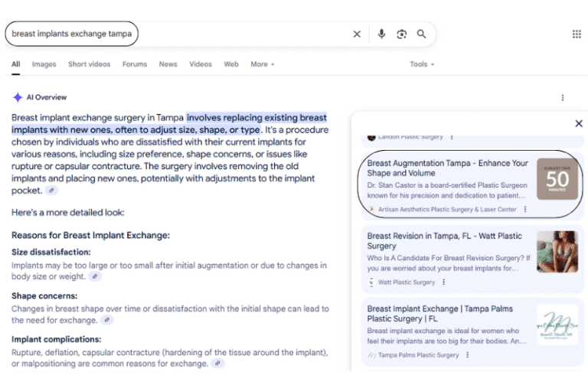Open 'Breast Revision in Tampa, FL - Watt Plastic Surgery' link
The width and height of the screenshot is (588, 392).
tap(444, 241)
